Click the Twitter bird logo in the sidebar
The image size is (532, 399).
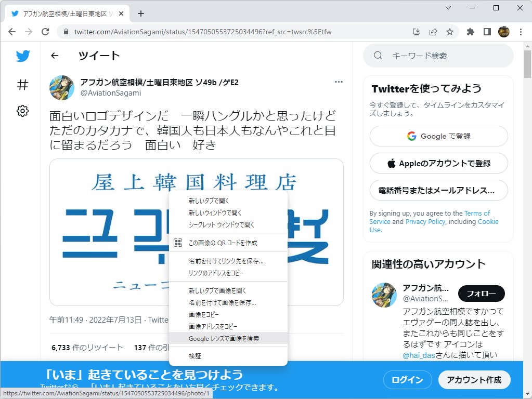pyautogui.click(x=22, y=56)
